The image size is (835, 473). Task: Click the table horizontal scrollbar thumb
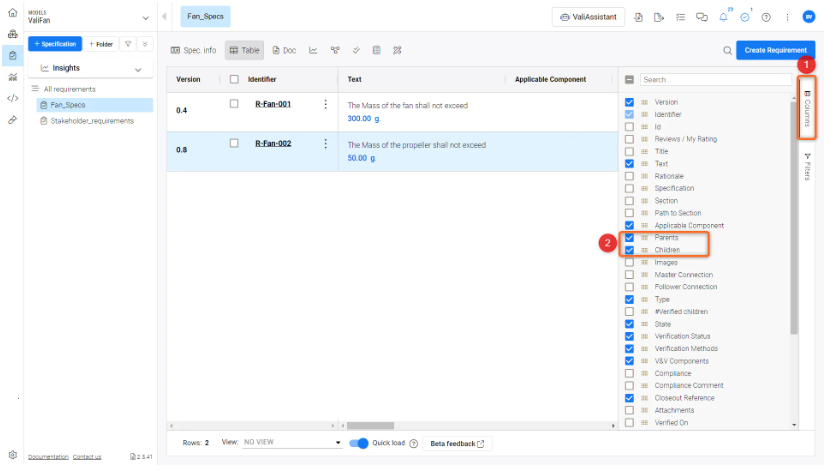pyautogui.click(x=371, y=426)
